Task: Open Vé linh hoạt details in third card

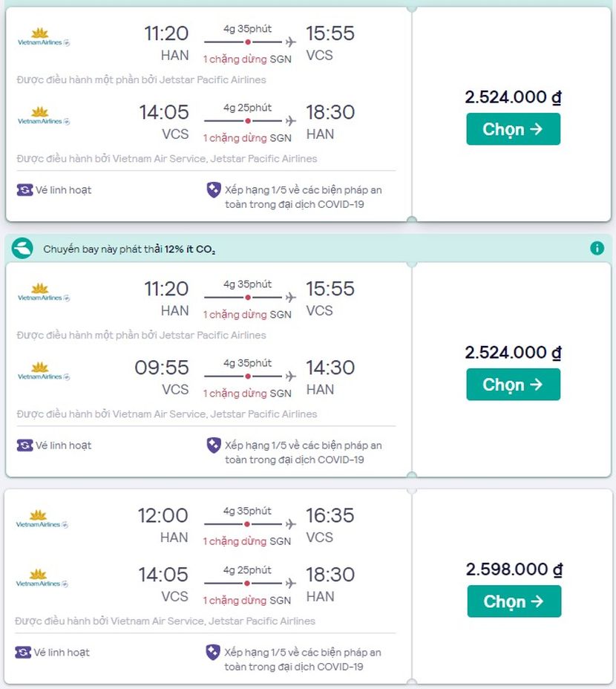Action: coord(62,653)
